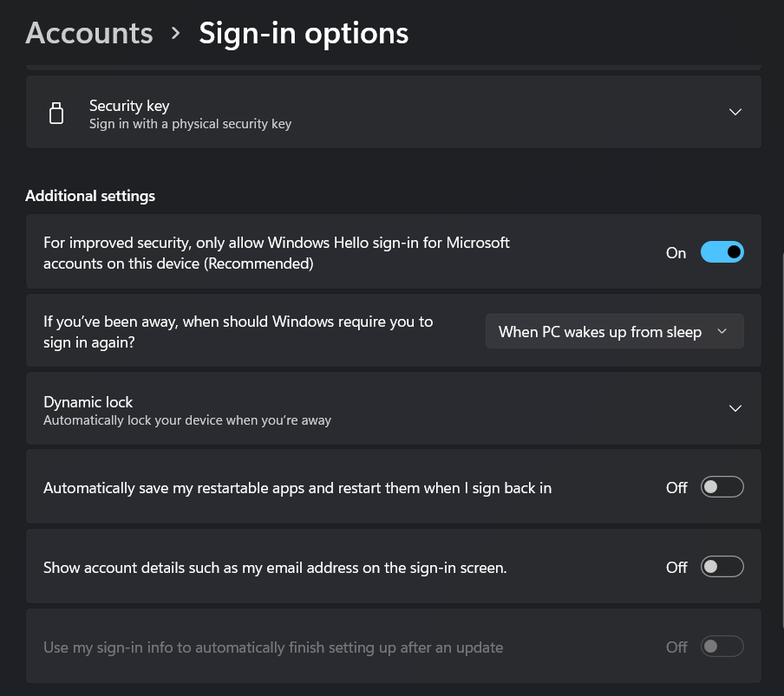Click the greyed-out update sign-in toggle
This screenshot has width=784, height=696.
(722, 646)
